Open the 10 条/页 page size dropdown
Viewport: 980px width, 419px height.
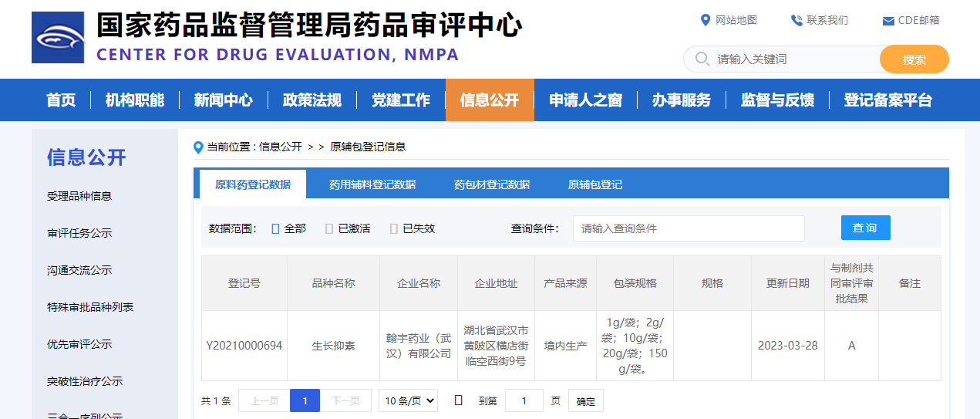tap(408, 400)
